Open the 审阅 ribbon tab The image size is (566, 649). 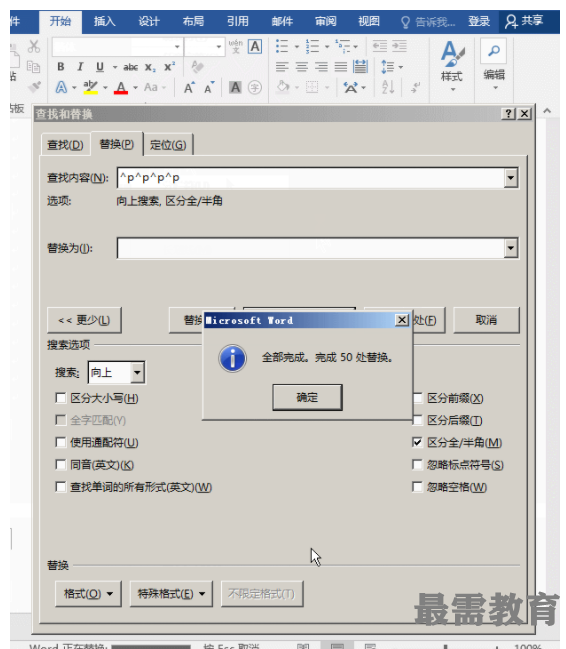click(x=325, y=21)
